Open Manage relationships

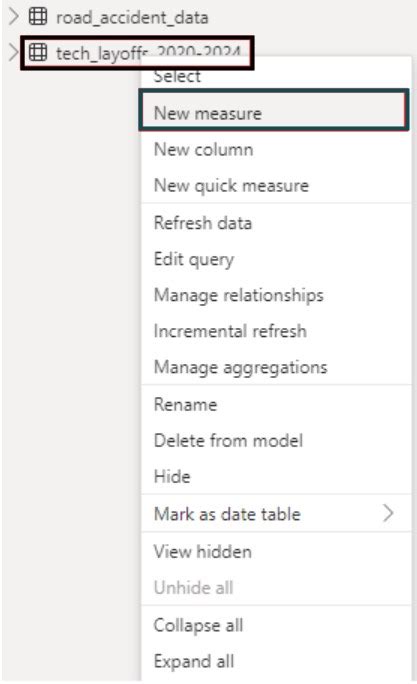click(276, 295)
